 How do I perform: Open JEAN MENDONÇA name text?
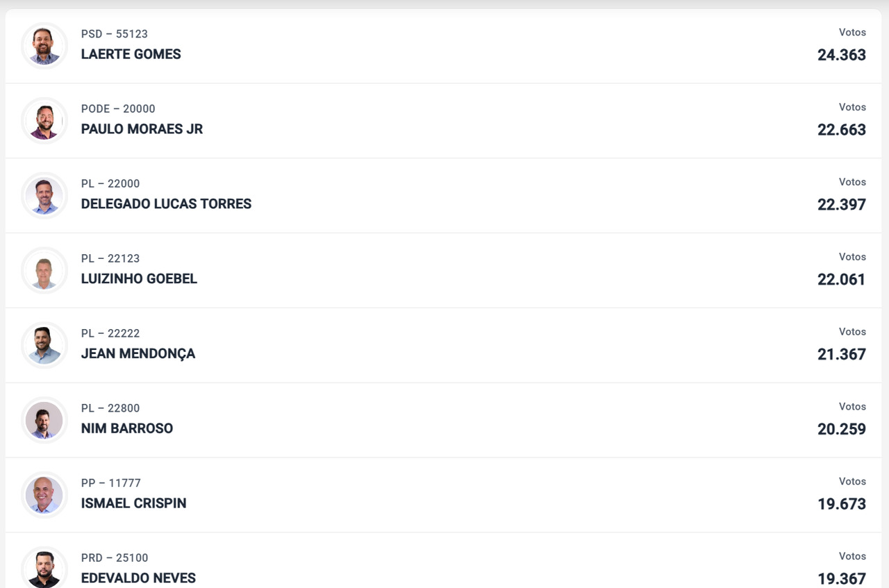pyautogui.click(x=138, y=354)
